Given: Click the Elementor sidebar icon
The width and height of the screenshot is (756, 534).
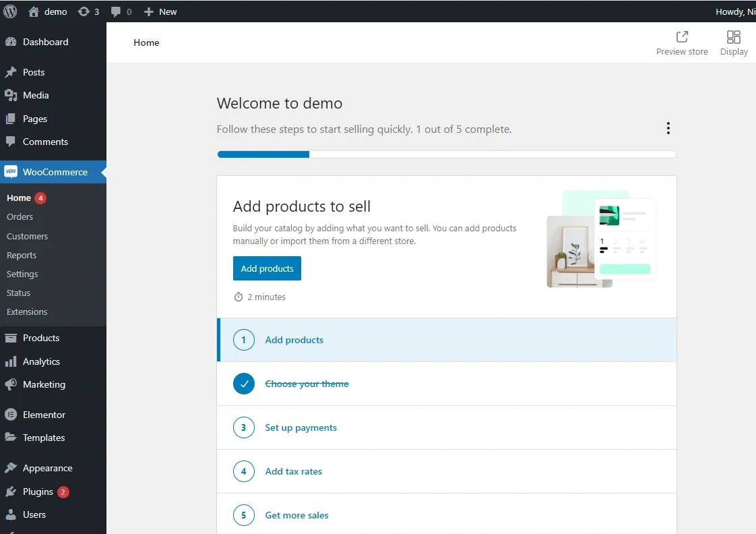Looking at the screenshot, I should [x=10, y=415].
